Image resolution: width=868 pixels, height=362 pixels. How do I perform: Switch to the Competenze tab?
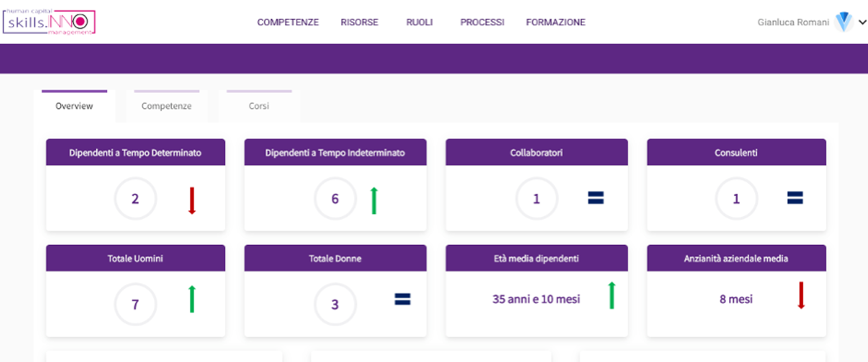166,106
